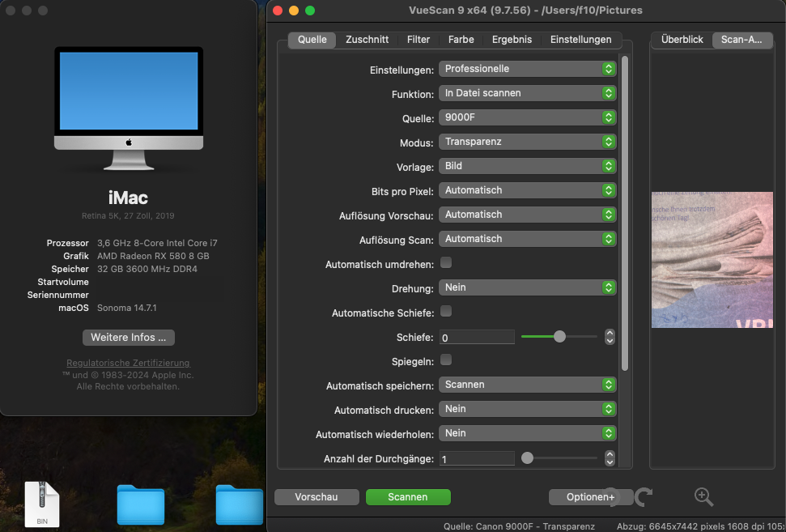The width and height of the screenshot is (786, 532).
Task: Open the Automatisch drucken dropdown
Action: point(527,409)
